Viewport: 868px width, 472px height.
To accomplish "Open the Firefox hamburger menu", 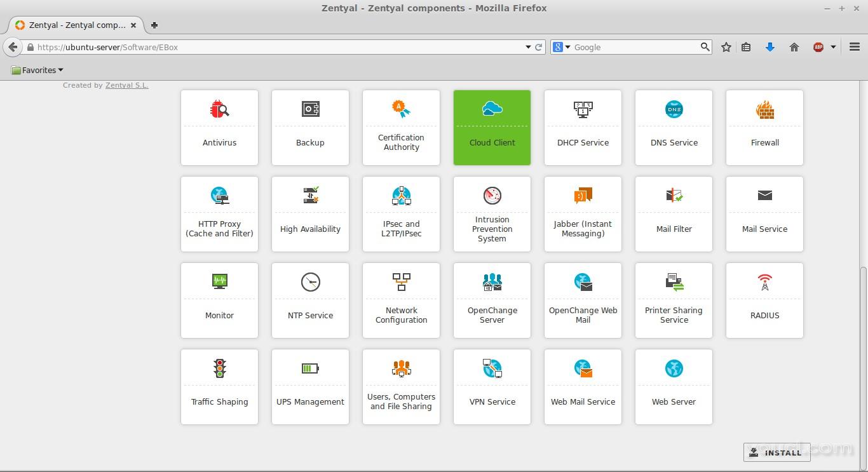I will point(855,47).
